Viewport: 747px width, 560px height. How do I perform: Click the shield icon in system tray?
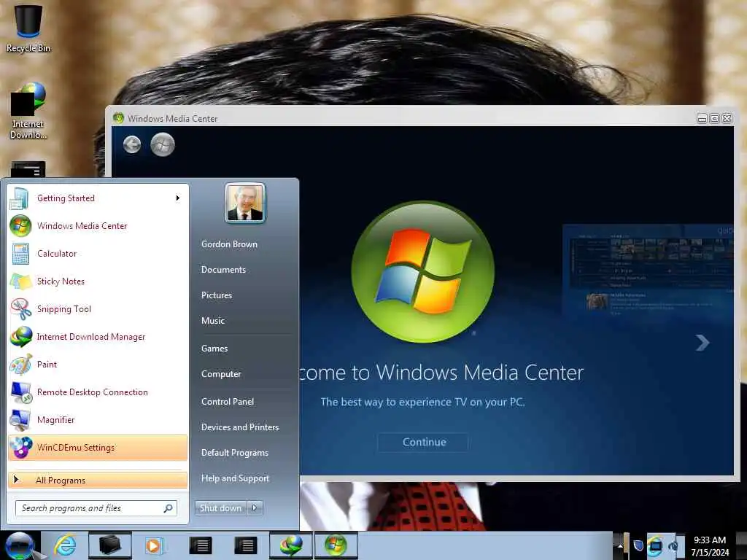pyautogui.click(x=638, y=545)
